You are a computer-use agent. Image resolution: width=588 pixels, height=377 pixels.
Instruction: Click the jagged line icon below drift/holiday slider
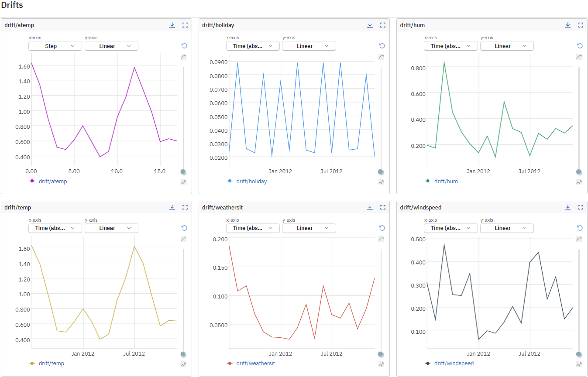382,182
